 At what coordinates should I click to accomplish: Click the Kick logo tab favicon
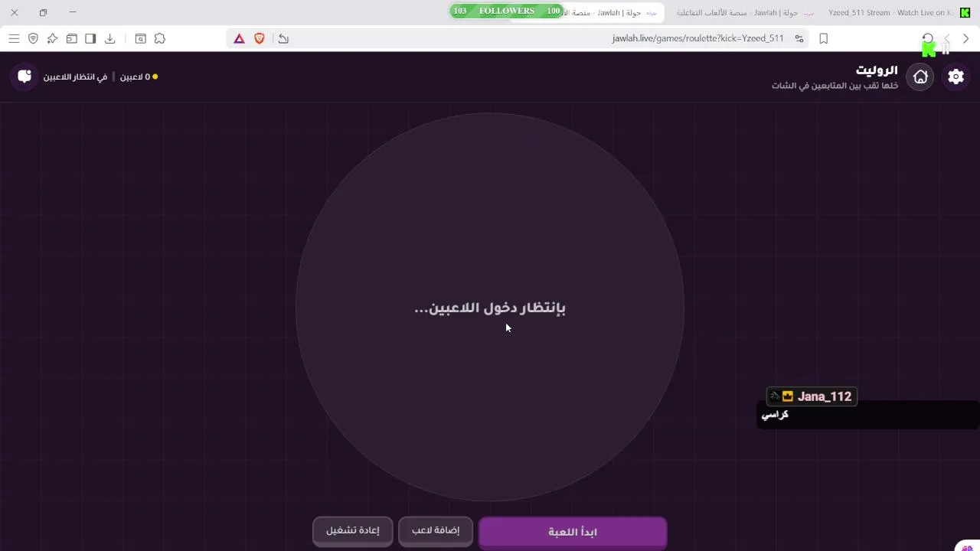pyautogui.click(x=965, y=12)
